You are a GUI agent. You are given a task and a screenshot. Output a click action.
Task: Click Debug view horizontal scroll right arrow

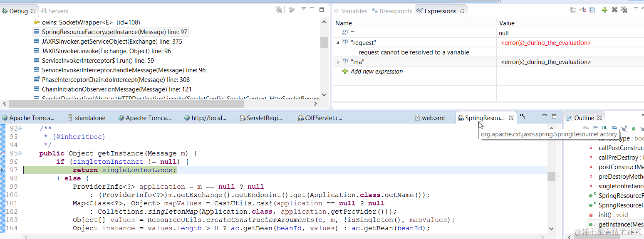coord(316,104)
